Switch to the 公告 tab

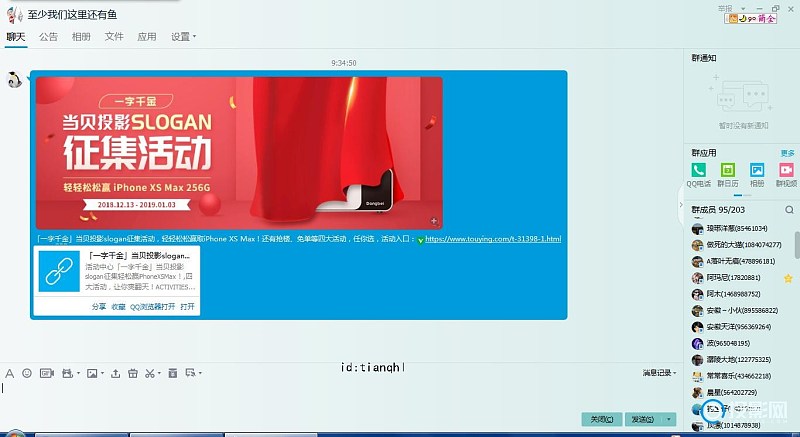click(x=48, y=37)
